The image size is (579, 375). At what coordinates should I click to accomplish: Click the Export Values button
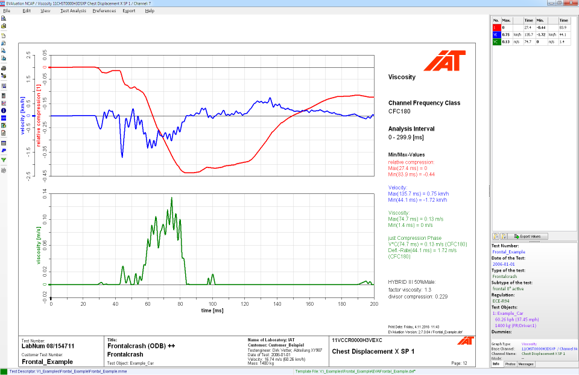[528, 236]
